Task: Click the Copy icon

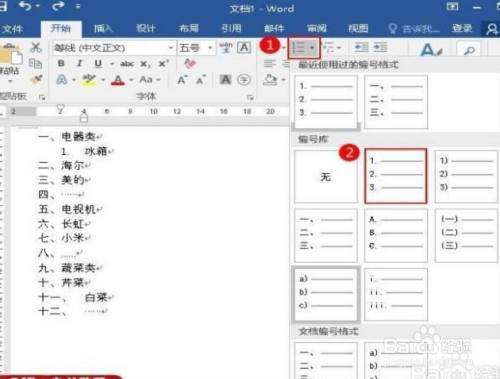Action: coord(35,63)
